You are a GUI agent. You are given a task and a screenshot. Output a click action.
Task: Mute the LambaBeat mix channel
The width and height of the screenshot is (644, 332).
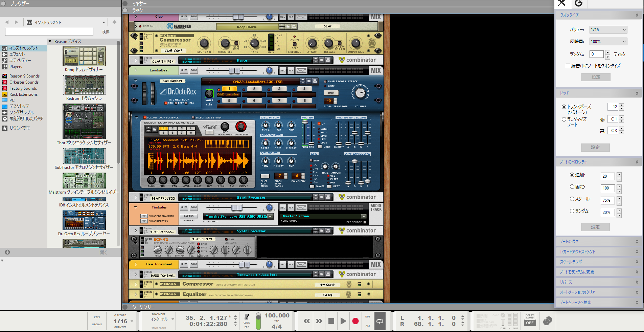pos(184,70)
